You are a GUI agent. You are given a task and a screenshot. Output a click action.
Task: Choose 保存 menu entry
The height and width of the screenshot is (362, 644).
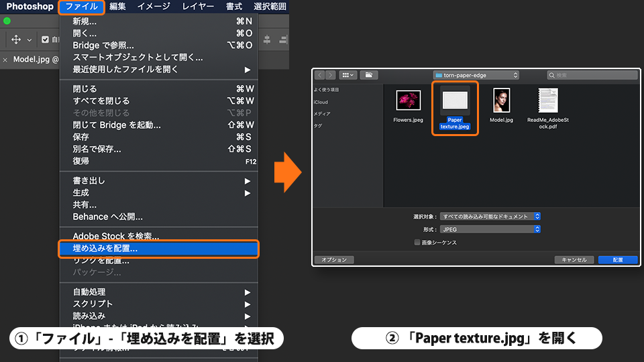[159, 137]
